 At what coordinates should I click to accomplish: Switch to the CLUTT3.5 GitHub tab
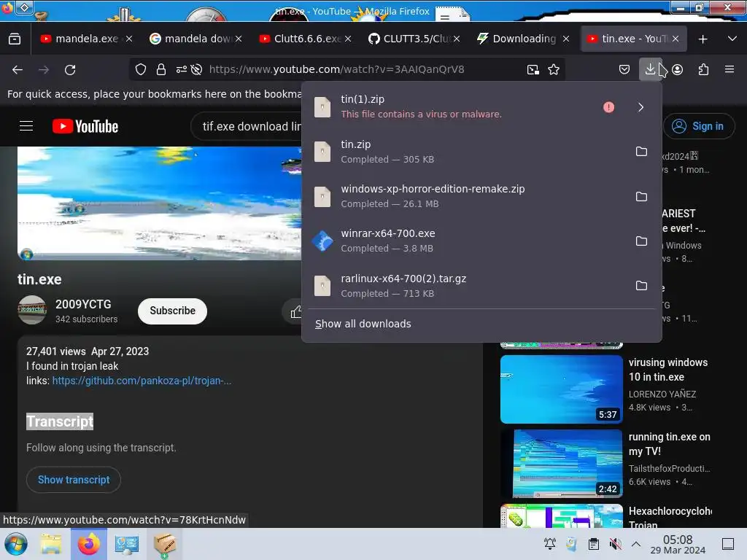414,39
